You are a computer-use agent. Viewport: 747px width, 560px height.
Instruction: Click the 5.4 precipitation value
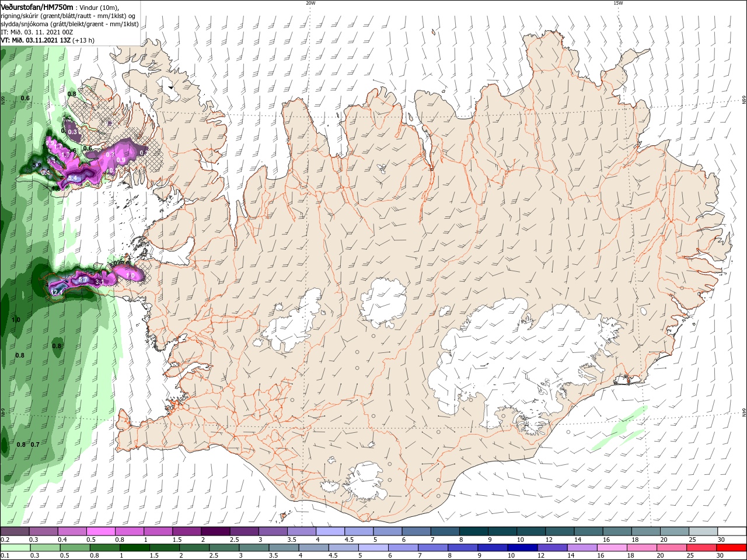tap(73, 178)
